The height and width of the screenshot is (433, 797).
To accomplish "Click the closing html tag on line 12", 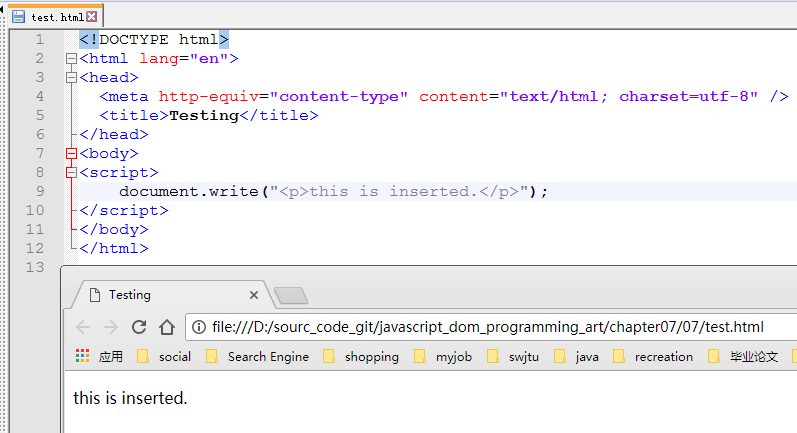I will (114, 249).
